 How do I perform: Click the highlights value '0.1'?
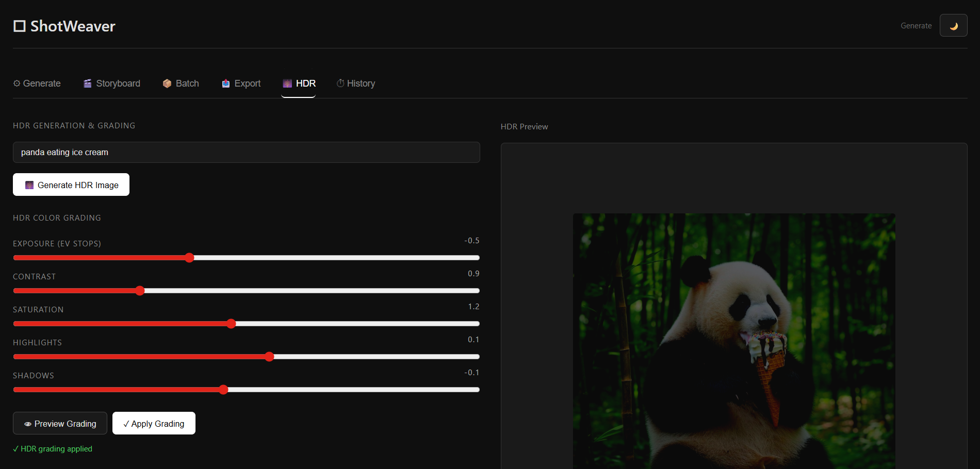point(473,340)
